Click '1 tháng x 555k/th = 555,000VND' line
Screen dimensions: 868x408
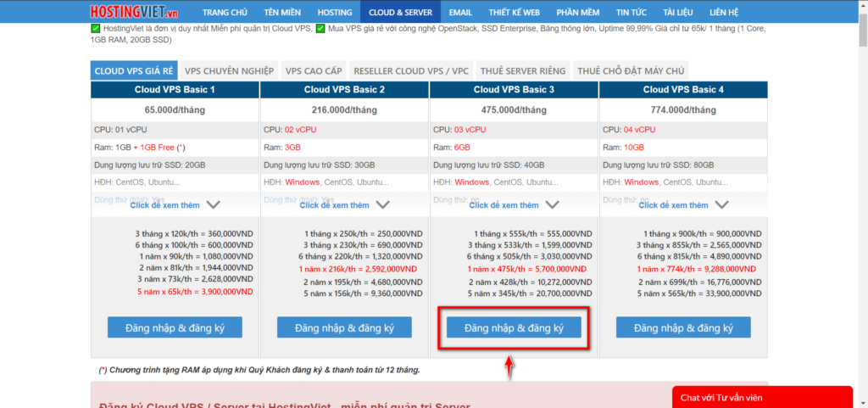coord(533,233)
